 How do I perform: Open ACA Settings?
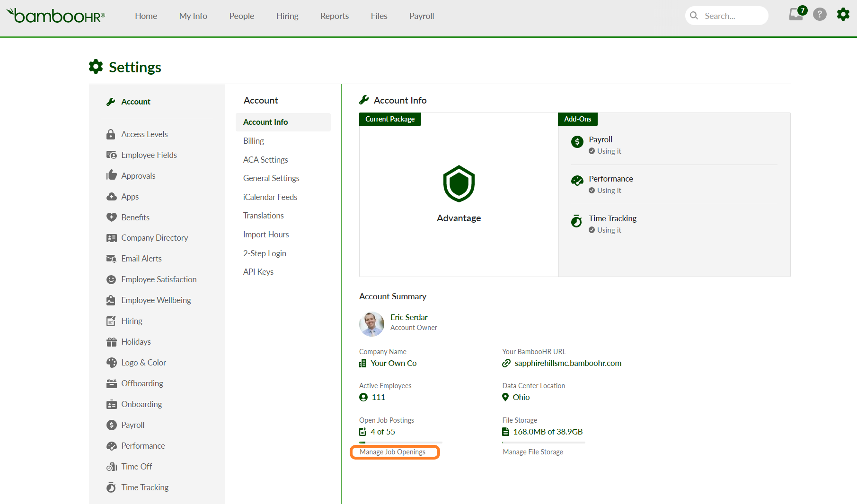[x=265, y=160]
